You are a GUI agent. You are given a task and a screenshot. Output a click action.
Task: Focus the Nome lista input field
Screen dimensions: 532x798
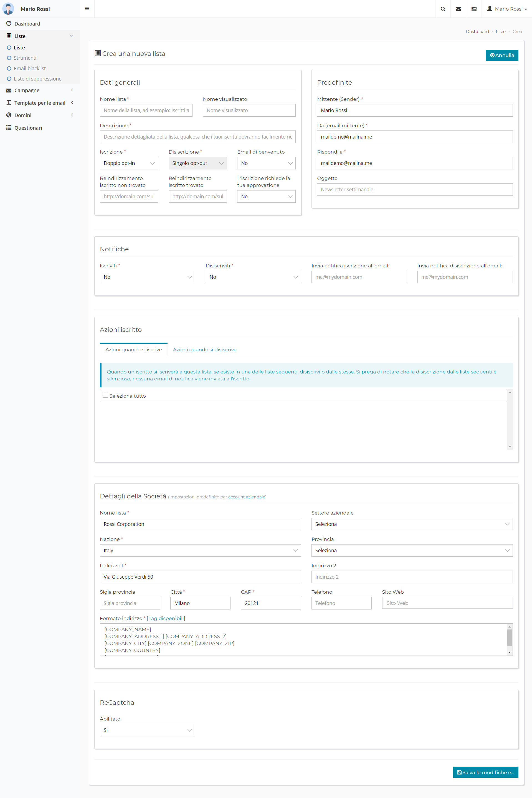coord(146,110)
